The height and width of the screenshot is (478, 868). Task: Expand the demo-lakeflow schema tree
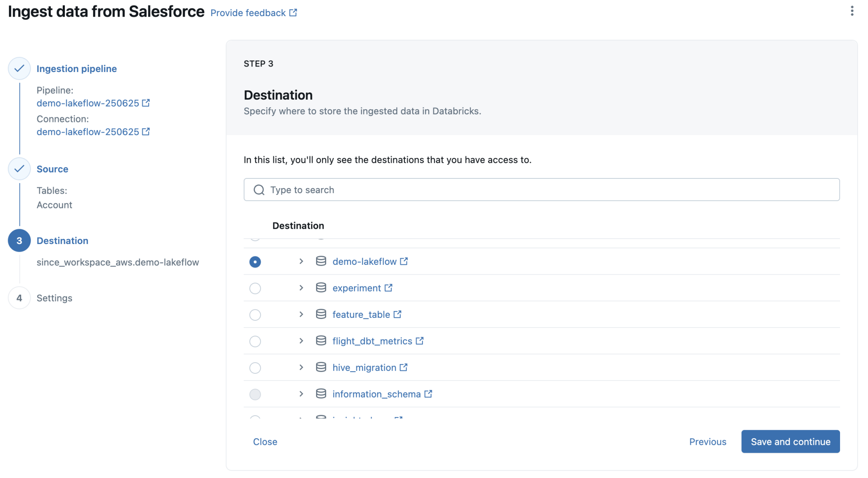pos(301,261)
